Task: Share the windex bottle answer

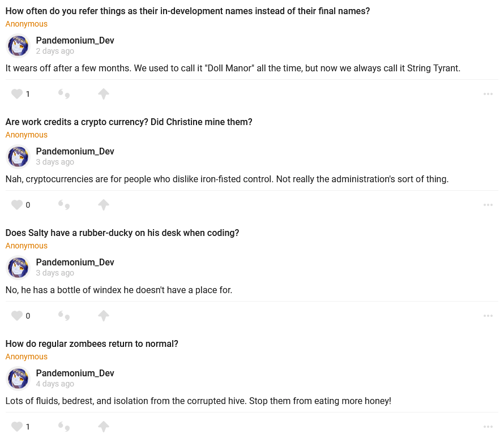Action: [x=103, y=316]
